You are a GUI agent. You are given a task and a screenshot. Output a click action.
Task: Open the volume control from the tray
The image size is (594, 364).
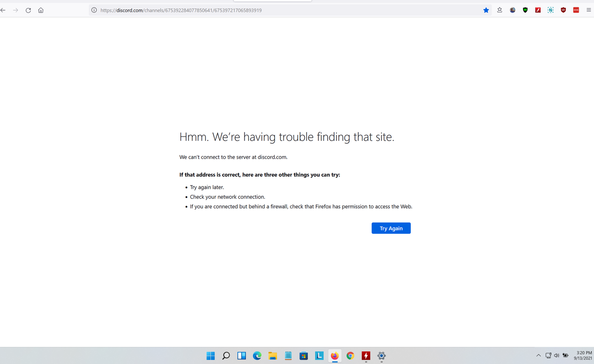point(556,355)
